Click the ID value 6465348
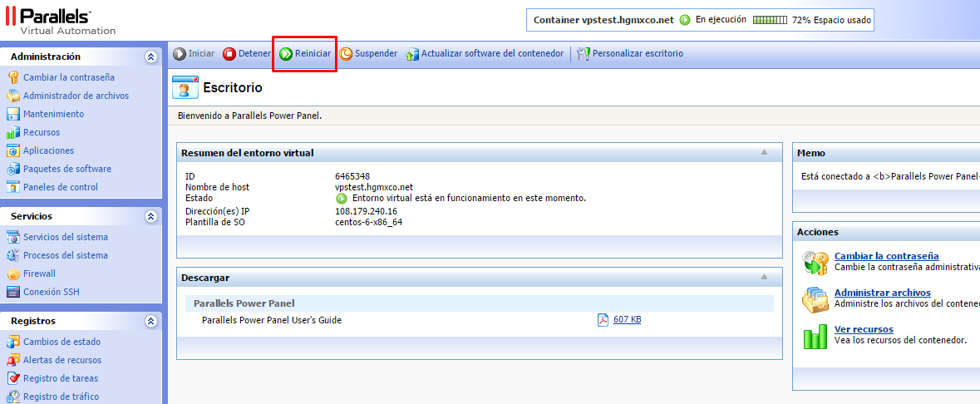 (x=352, y=176)
